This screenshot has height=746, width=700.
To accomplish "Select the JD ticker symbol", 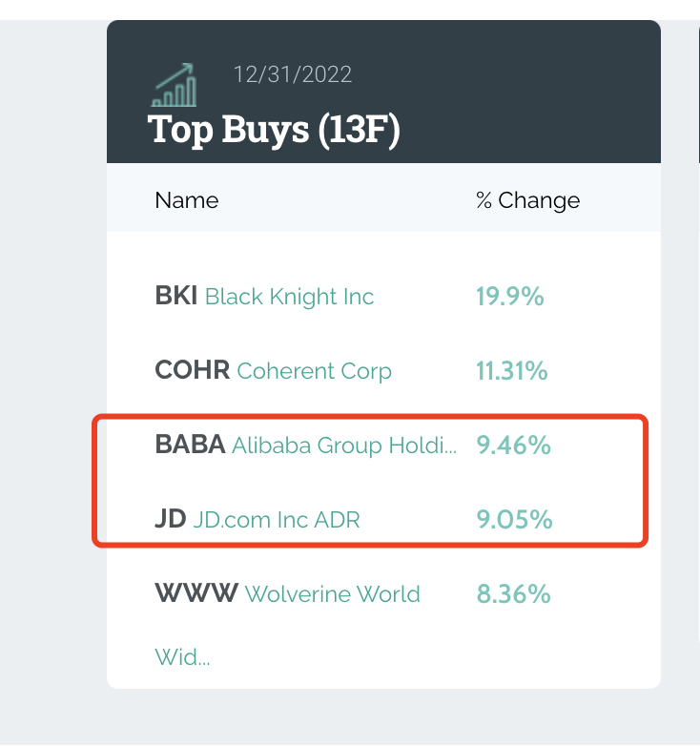I will 170,520.
